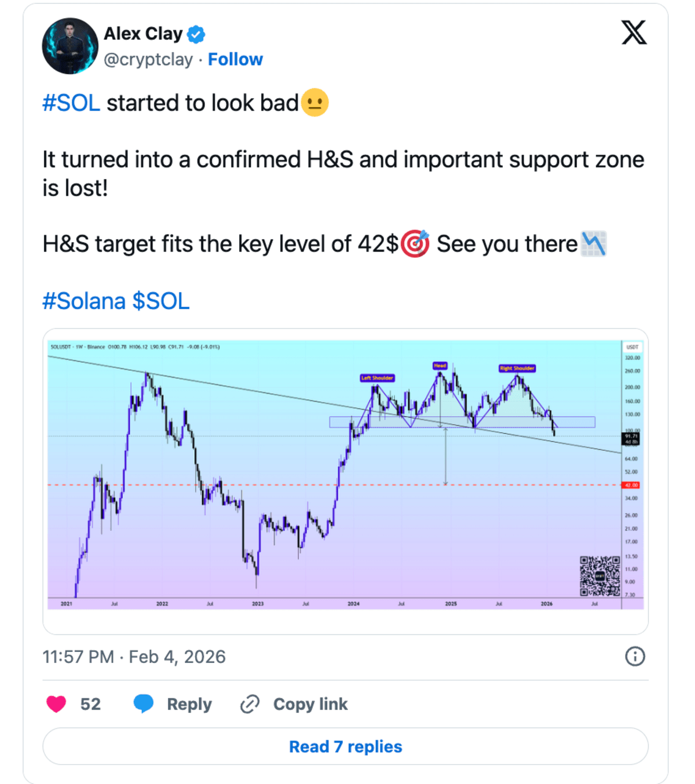The height and width of the screenshot is (784, 695).
Task: Click the Left Shoulder label on chart
Action: (x=377, y=378)
